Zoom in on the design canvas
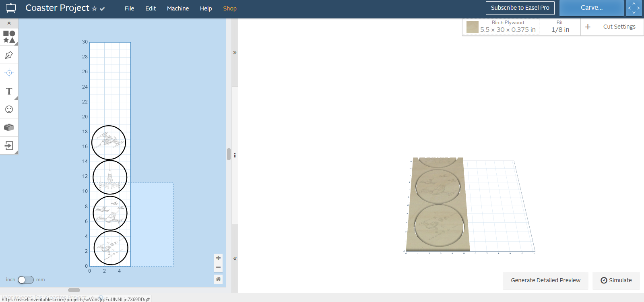The width and height of the screenshot is (644, 302). point(218,258)
